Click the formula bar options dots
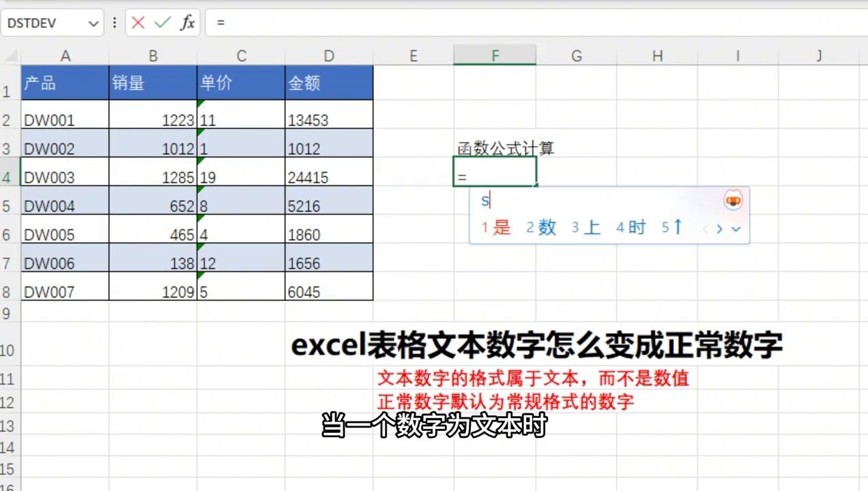 tap(115, 23)
